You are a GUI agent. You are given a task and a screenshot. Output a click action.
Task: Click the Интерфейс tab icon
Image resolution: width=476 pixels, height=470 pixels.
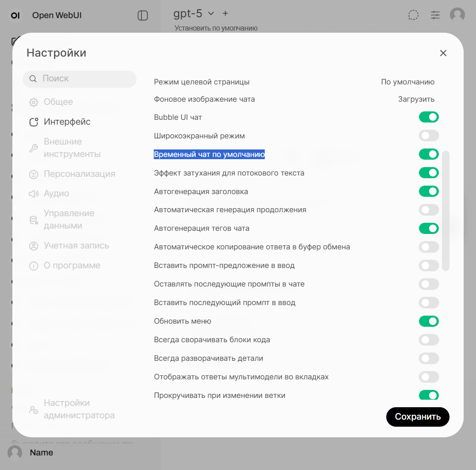coord(34,122)
